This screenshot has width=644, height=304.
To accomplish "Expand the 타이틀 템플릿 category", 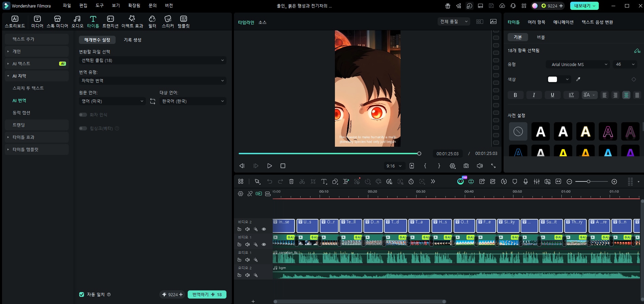I will (37, 149).
